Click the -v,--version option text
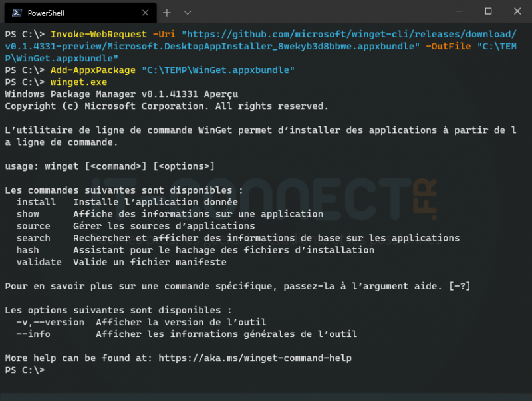Screen dimensions: 532x401 coord(50,322)
